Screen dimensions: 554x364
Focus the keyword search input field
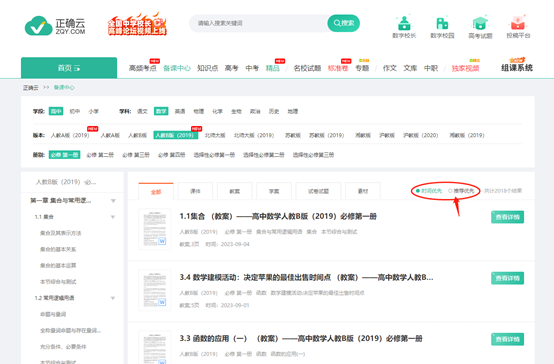point(259,23)
